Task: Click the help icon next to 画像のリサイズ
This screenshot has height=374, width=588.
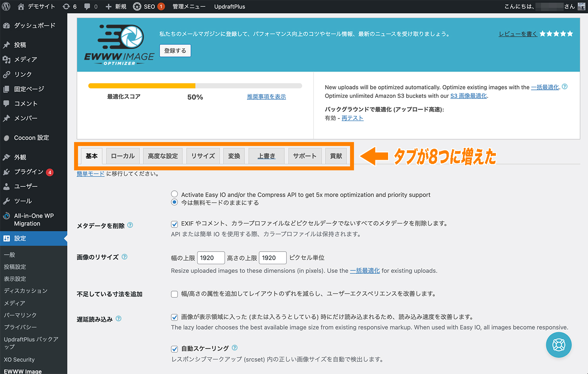Action: coord(124,256)
